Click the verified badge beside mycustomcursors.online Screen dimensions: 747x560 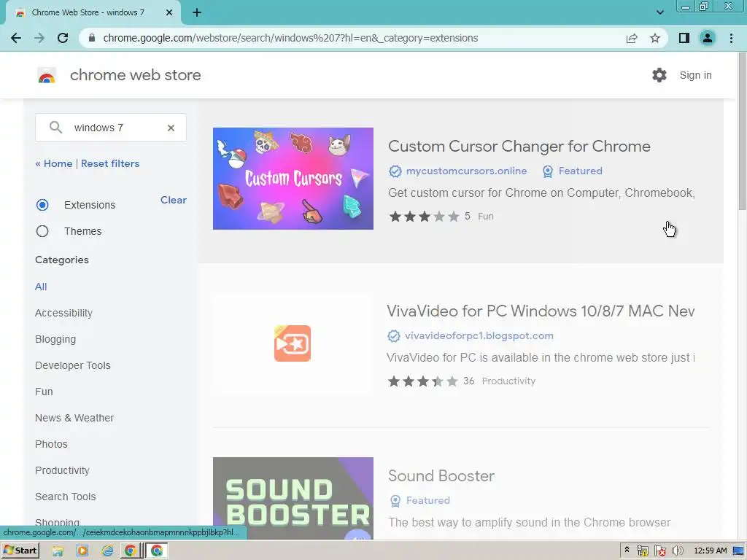click(x=395, y=171)
